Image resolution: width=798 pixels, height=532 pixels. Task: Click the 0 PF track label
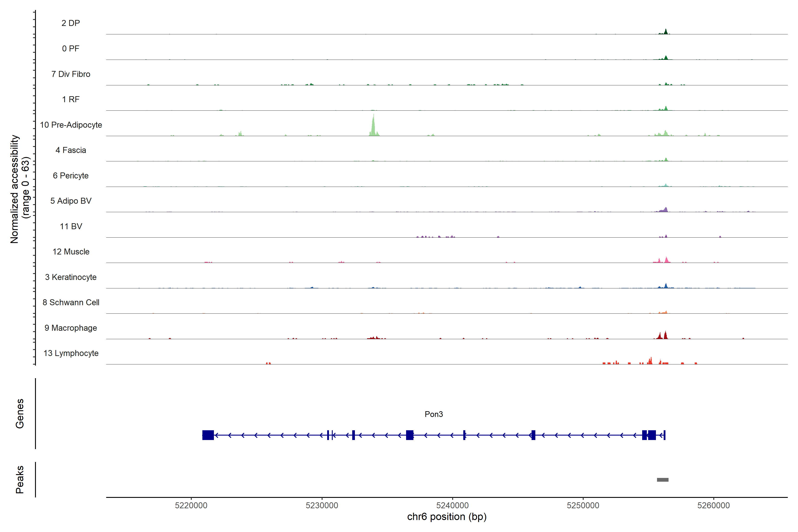point(70,49)
